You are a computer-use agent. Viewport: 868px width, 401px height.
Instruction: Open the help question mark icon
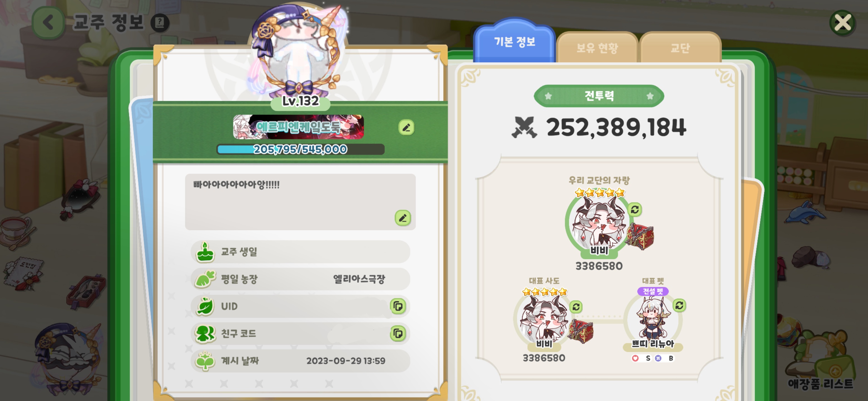pyautogui.click(x=160, y=23)
